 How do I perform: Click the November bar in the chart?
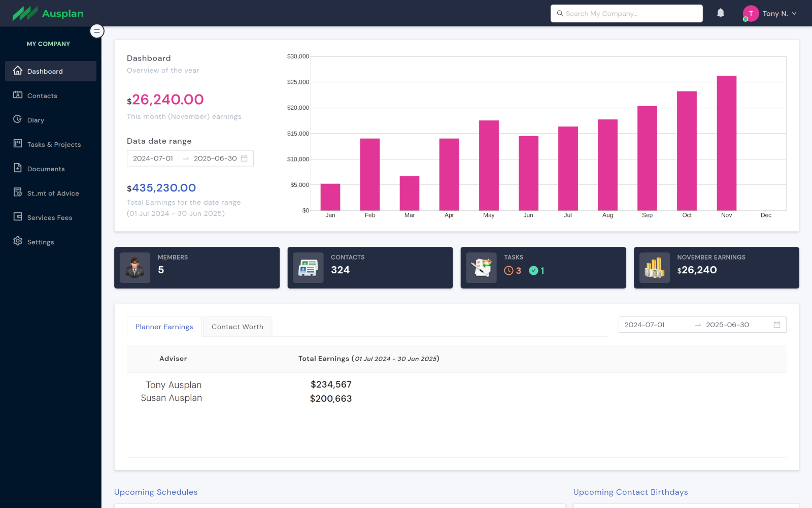[726, 143]
